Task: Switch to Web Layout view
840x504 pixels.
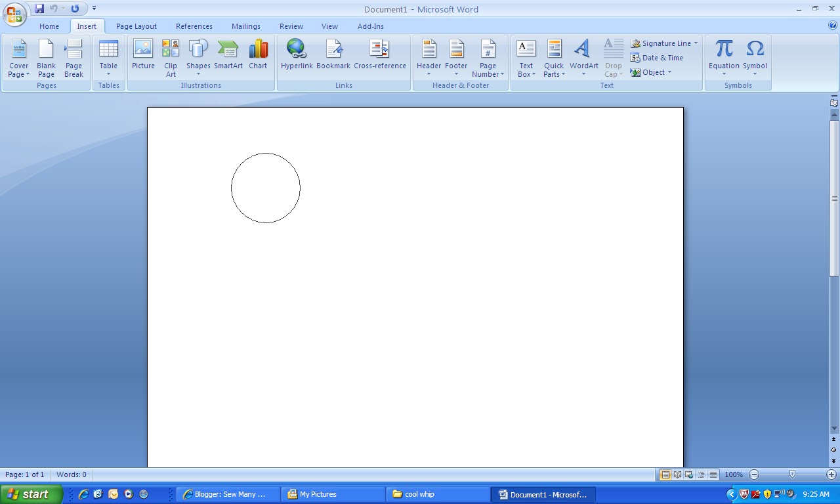Action: tap(689, 474)
